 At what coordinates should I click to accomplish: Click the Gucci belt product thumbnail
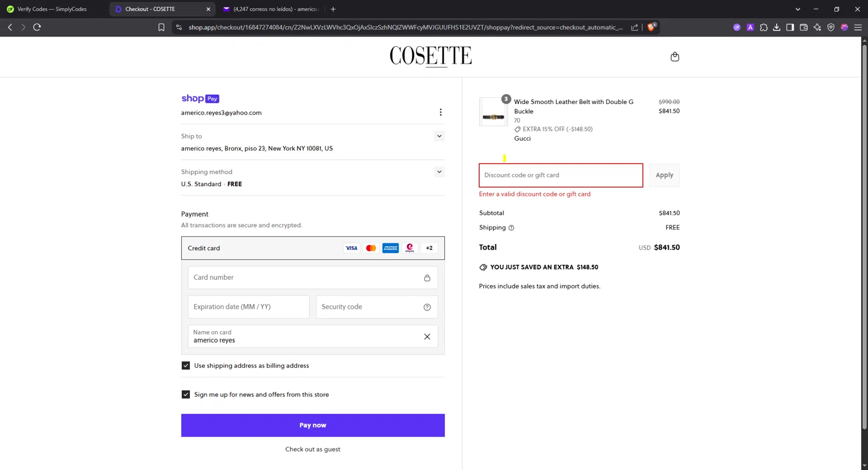click(494, 112)
